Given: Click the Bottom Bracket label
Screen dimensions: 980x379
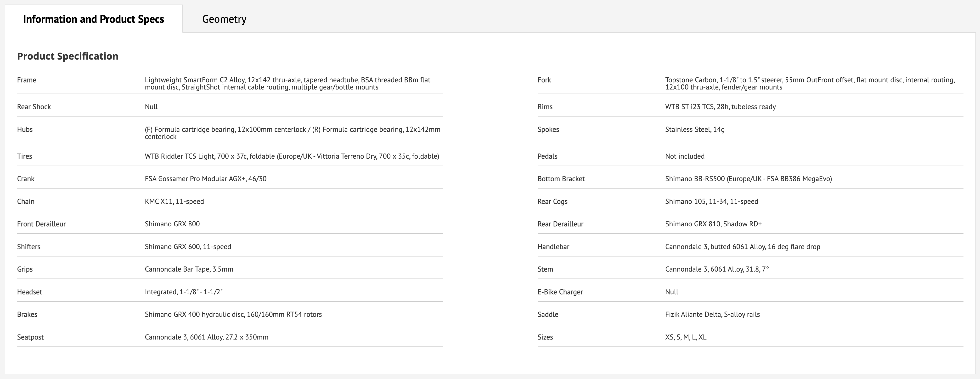Looking at the screenshot, I should point(561,179).
